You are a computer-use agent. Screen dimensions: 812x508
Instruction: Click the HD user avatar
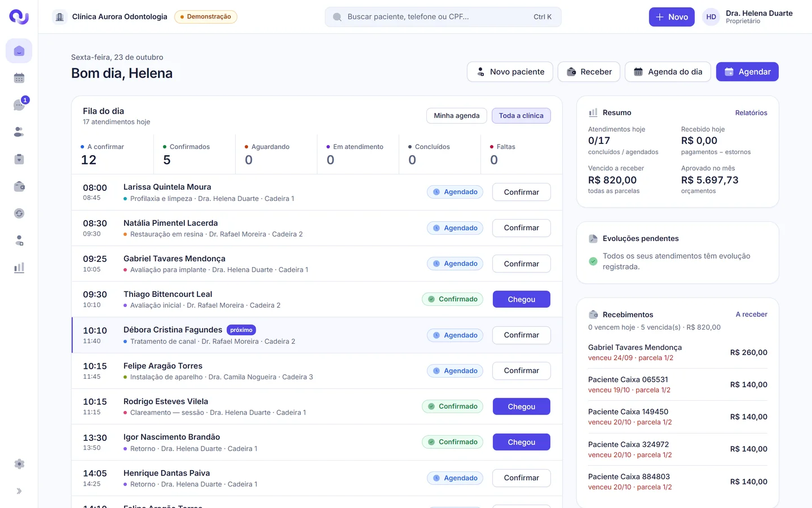[711, 17]
